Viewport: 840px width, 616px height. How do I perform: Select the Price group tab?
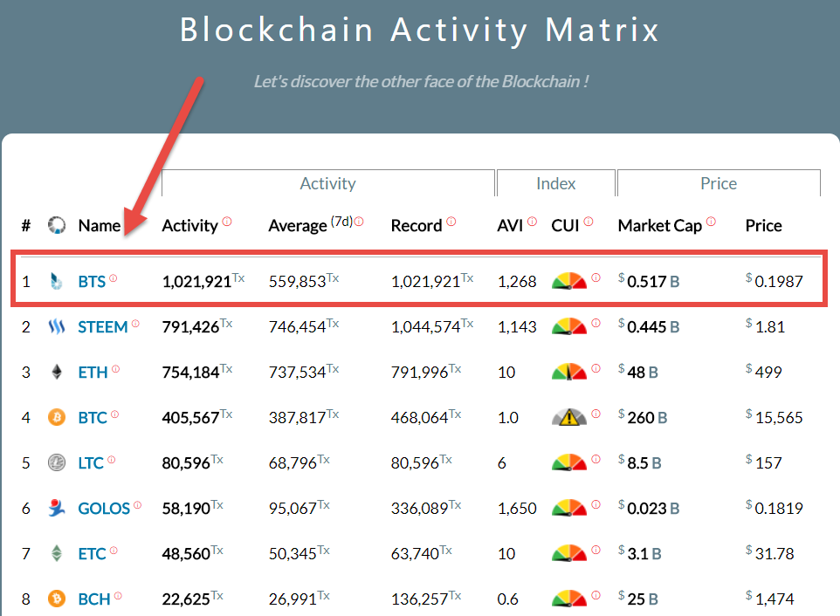(719, 183)
